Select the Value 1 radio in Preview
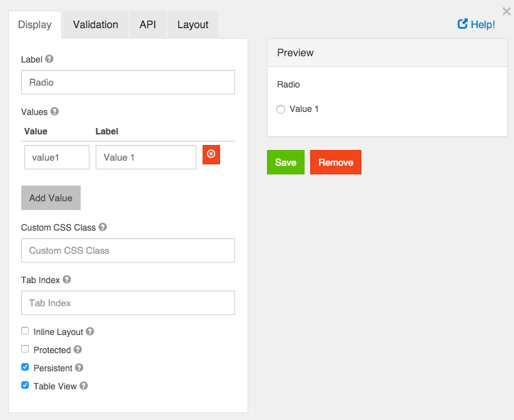Screen dimensions: 514x420 click(281, 109)
